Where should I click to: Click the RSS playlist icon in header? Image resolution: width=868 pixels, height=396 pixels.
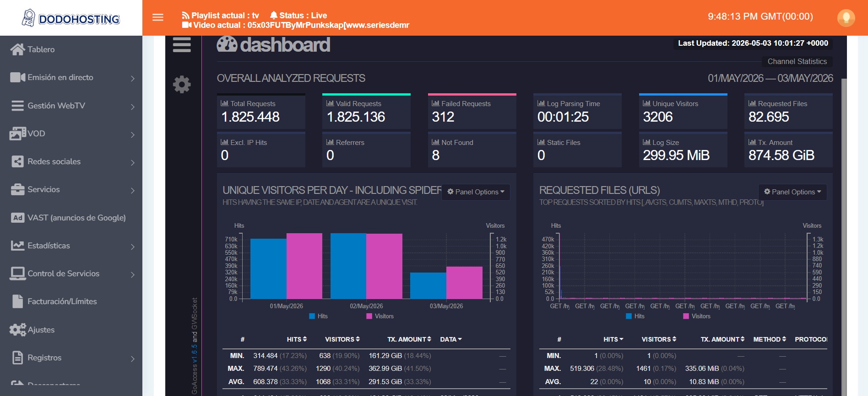coord(185,16)
